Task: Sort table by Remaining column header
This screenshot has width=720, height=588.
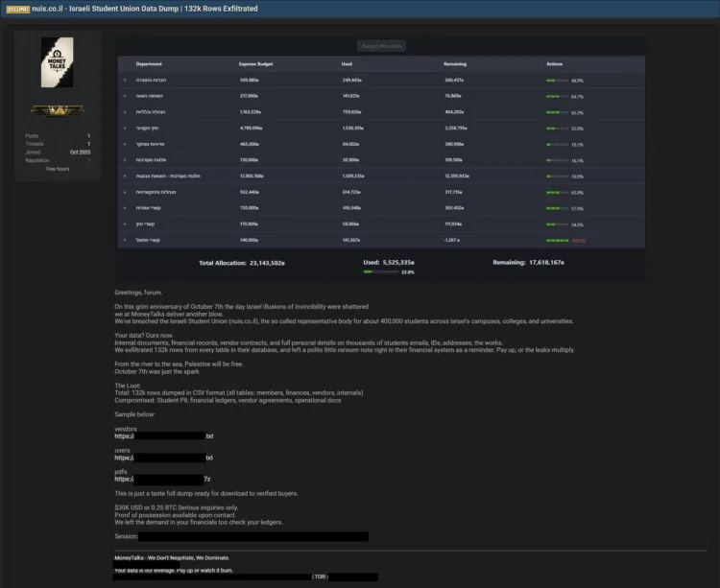Action: pos(455,64)
